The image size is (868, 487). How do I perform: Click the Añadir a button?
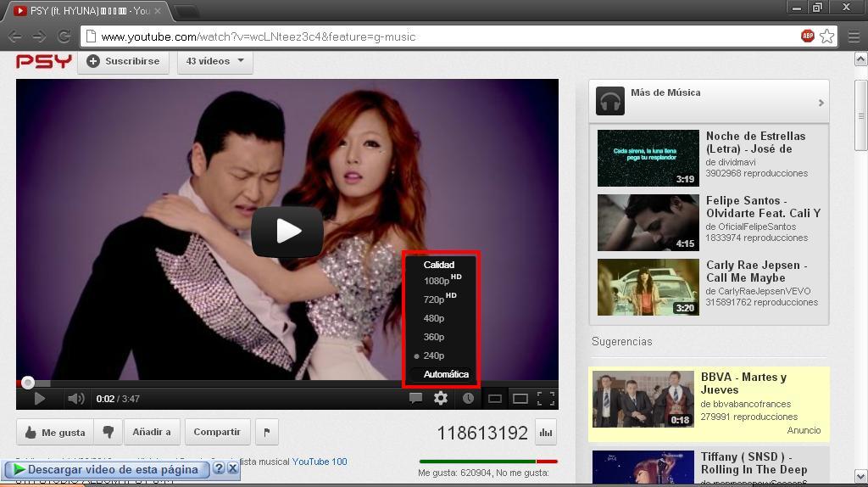coord(151,432)
